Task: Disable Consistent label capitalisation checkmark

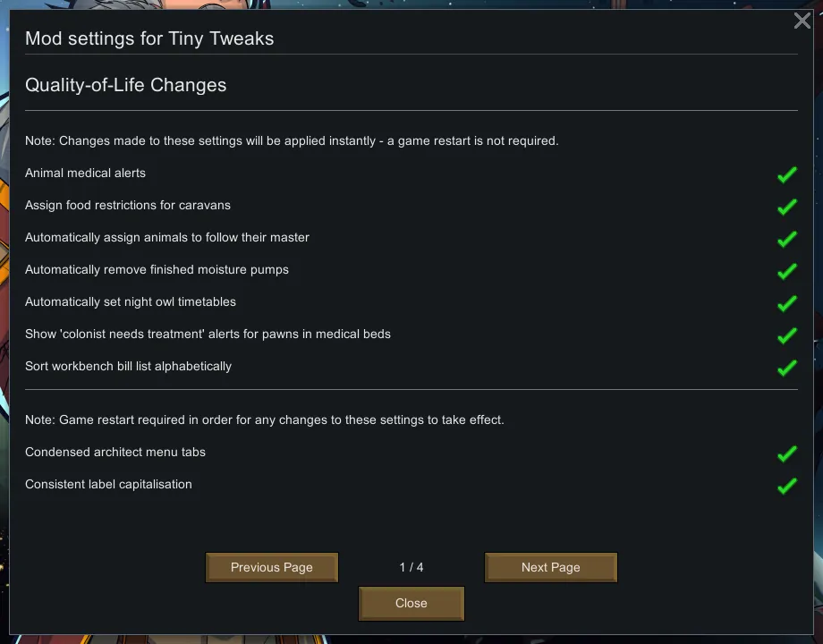Action: point(786,486)
